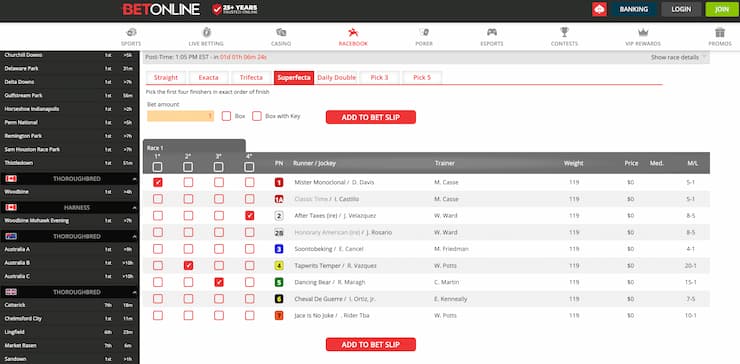Click the 25+ Years shield badge
This screenshot has width=740, height=364.
(235, 9)
